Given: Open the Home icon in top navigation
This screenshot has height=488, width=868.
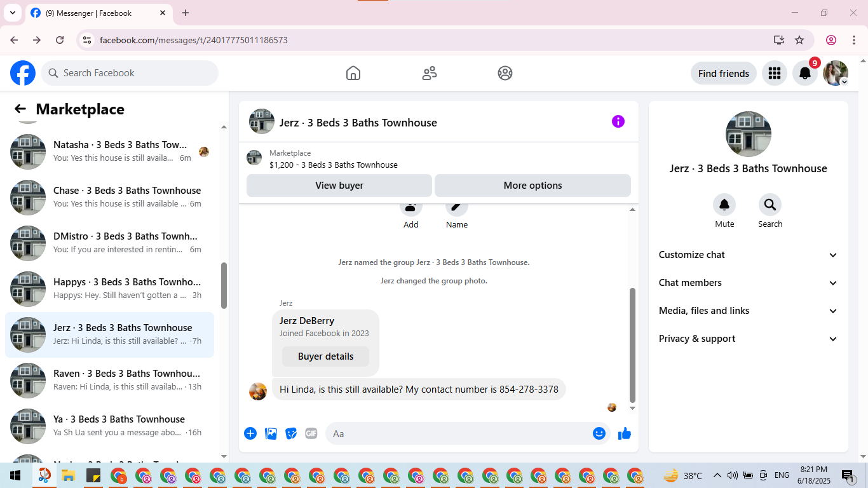Looking at the screenshot, I should [353, 73].
